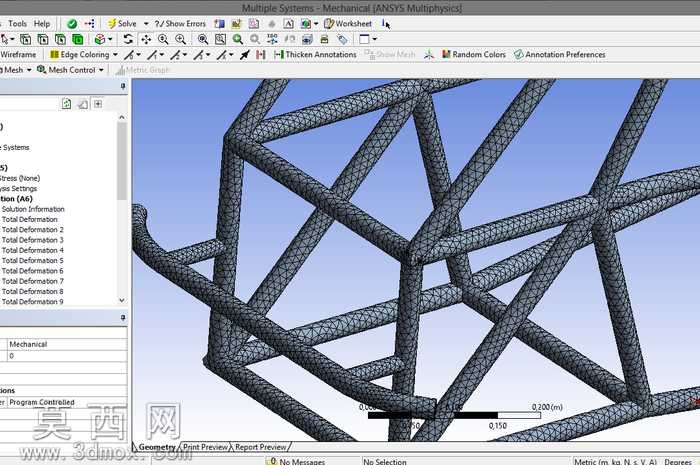This screenshot has width=700, height=465.
Task: Click the Image to File icon
Action: pos(306,24)
